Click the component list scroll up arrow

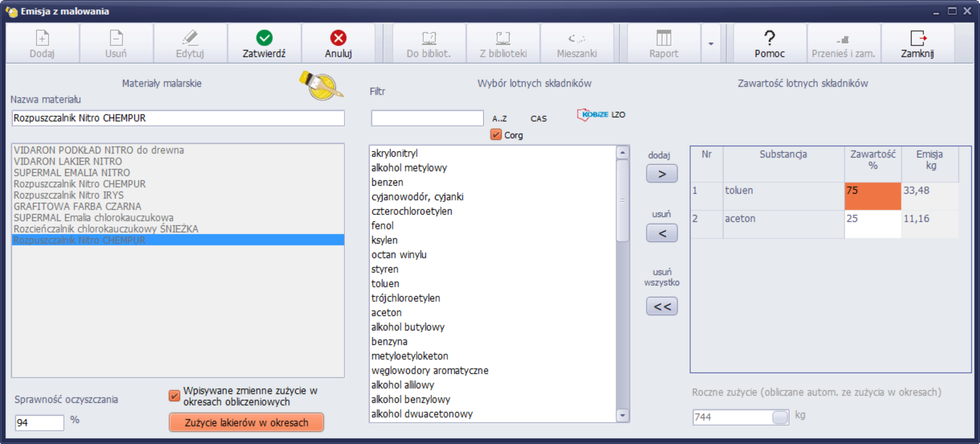[622, 153]
